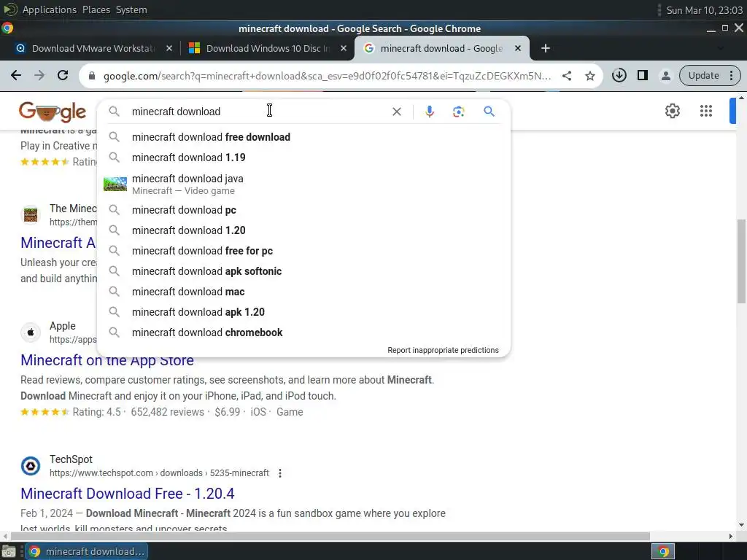Viewport: 747px width, 560px height.
Task: Open the tab search dropdown arrow
Action: click(720, 49)
